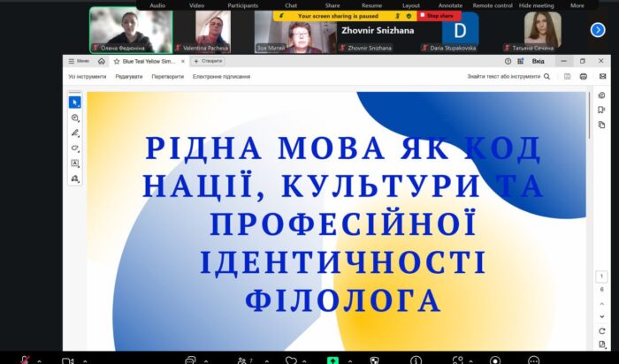Expand the audio options caret next to microphone

[x=38, y=360]
